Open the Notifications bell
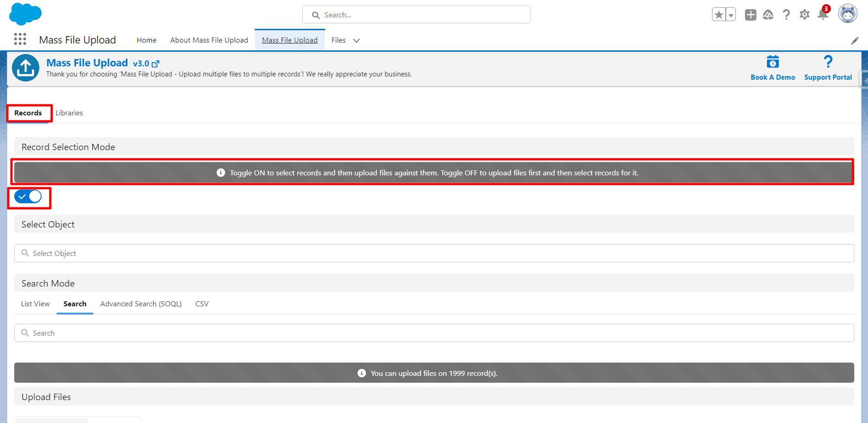 click(823, 14)
